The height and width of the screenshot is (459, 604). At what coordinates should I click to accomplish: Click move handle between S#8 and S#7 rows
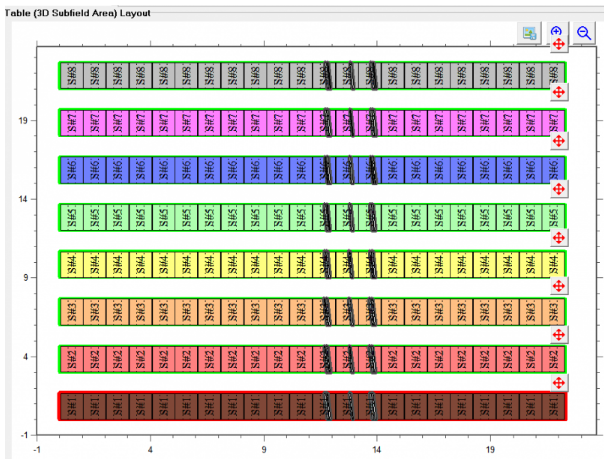pyautogui.click(x=559, y=91)
